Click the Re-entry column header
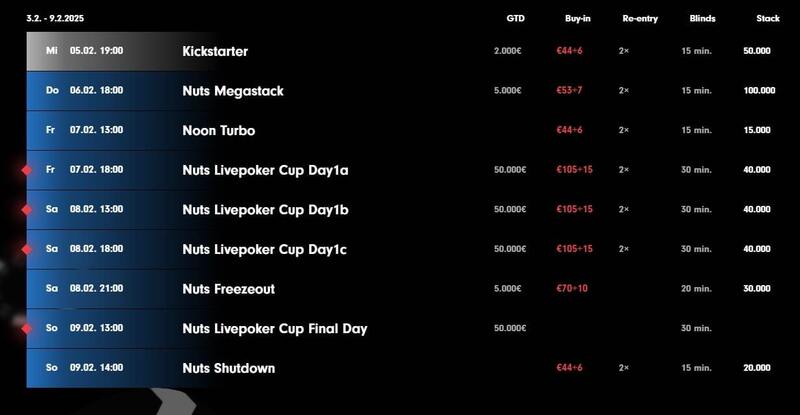 [x=640, y=18]
